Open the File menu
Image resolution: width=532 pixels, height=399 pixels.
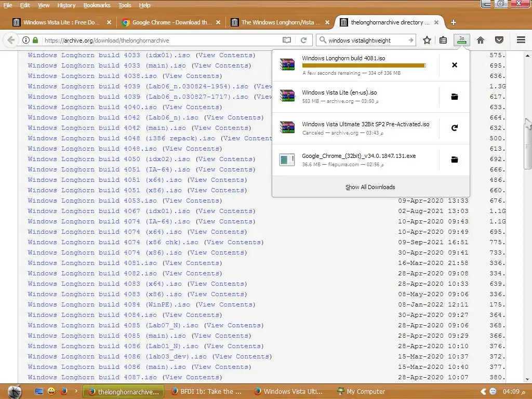pyautogui.click(x=8, y=5)
